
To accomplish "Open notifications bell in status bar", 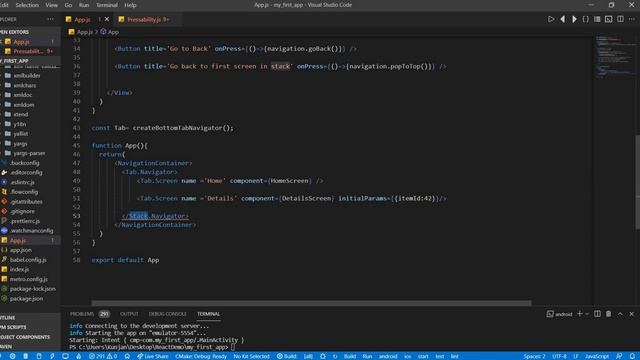I will pyautogui.click(x=632, y=356).
